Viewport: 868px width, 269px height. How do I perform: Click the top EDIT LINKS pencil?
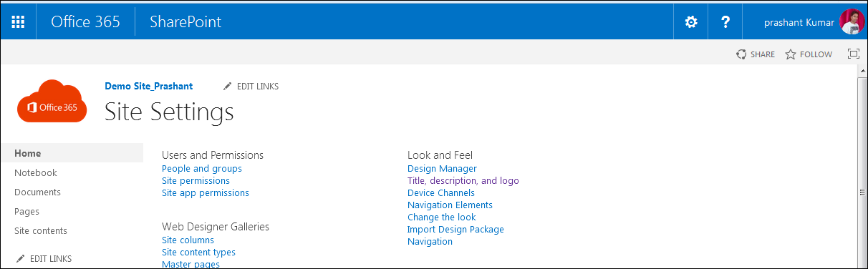228,87
